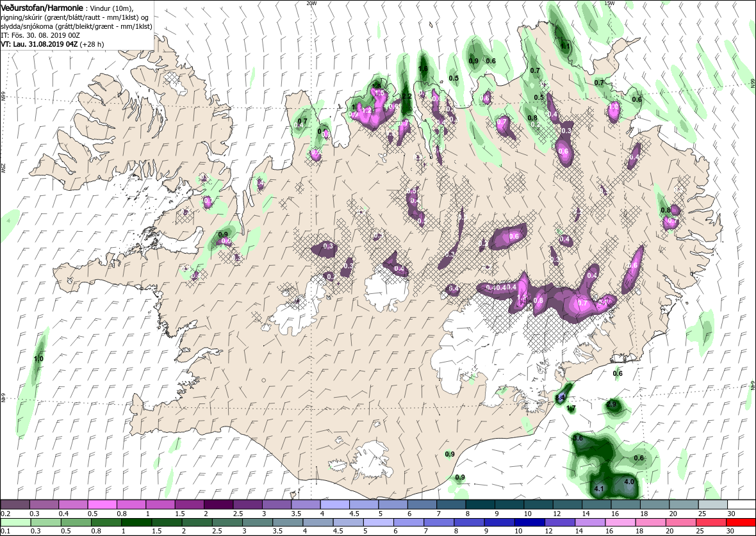Click the 'VT: Lau. 31.08.2019 04Z' valid time
The image size is (756, 536).
click(40, 44)
